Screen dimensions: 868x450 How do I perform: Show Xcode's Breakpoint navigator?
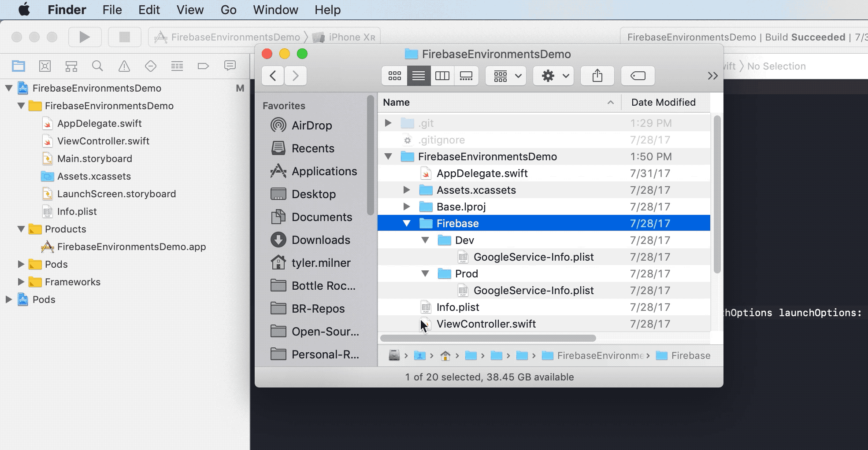coord(203,66)
